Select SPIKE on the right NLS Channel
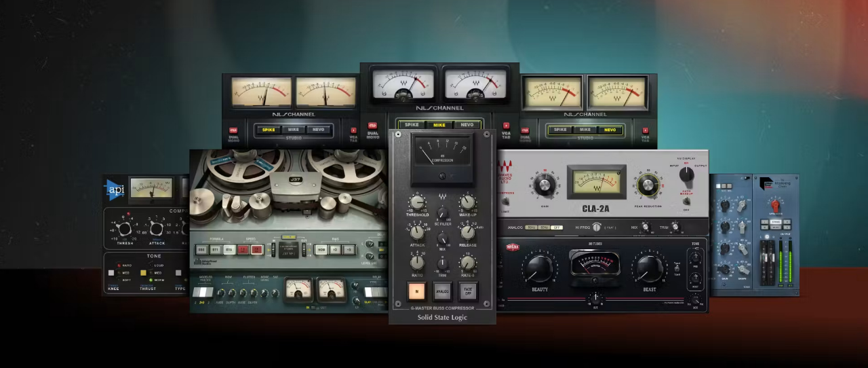Viewport: 868px width, 368px height. click(560, 129)
